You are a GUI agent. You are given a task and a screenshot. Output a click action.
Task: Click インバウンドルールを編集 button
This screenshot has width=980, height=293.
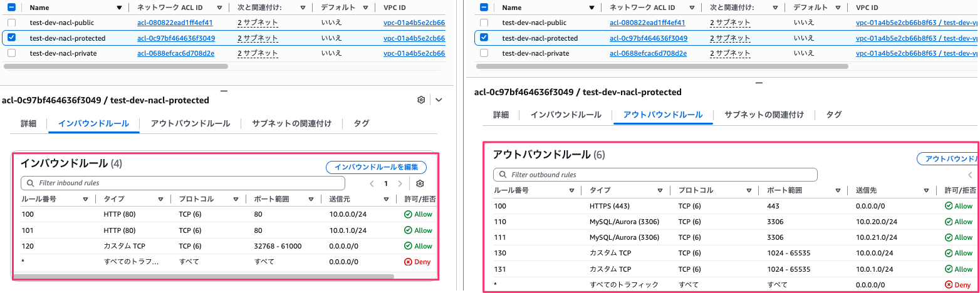pyautogui.click(x=376, y=167)
